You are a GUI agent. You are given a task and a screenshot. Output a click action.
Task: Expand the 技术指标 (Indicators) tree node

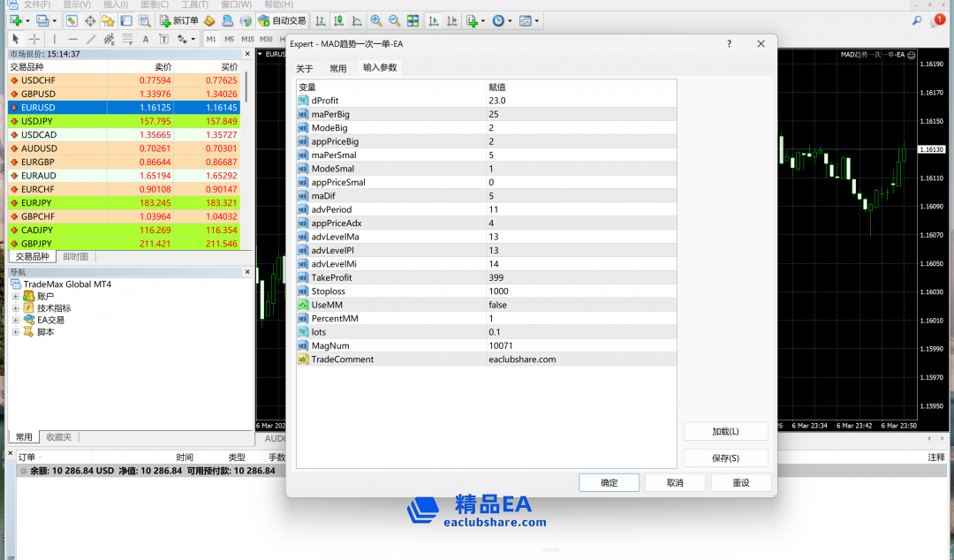coord(16,308)
